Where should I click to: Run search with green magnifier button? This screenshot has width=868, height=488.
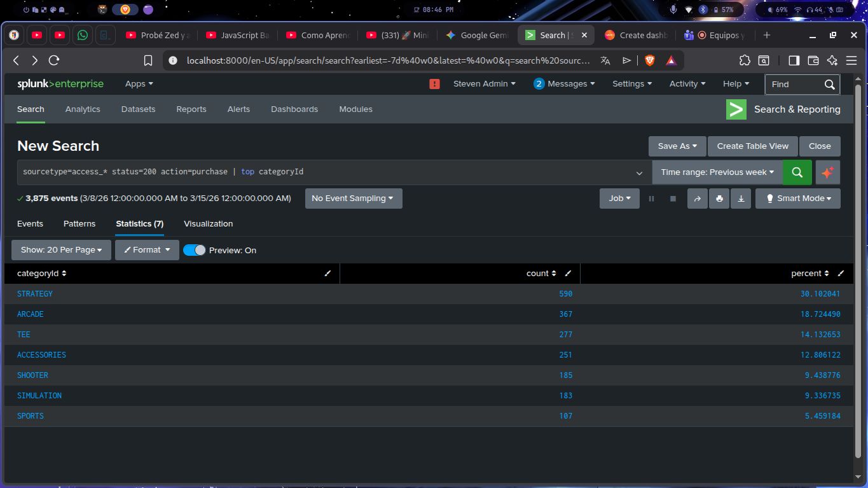click(797, 172)
